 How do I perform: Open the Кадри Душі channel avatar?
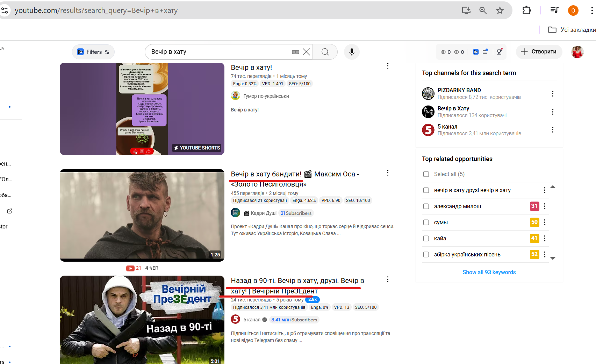(x=235, y=213)
